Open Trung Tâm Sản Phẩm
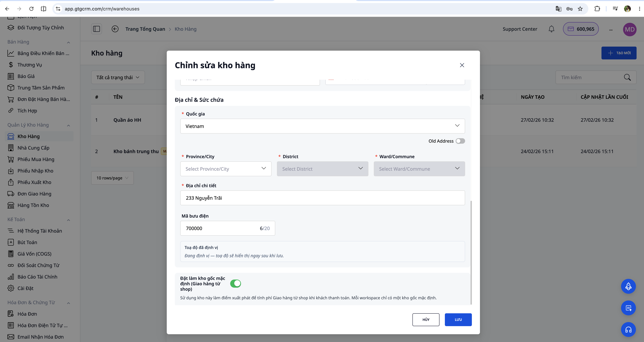This screenshot has width=644, height=342. (x=39, y=88)
